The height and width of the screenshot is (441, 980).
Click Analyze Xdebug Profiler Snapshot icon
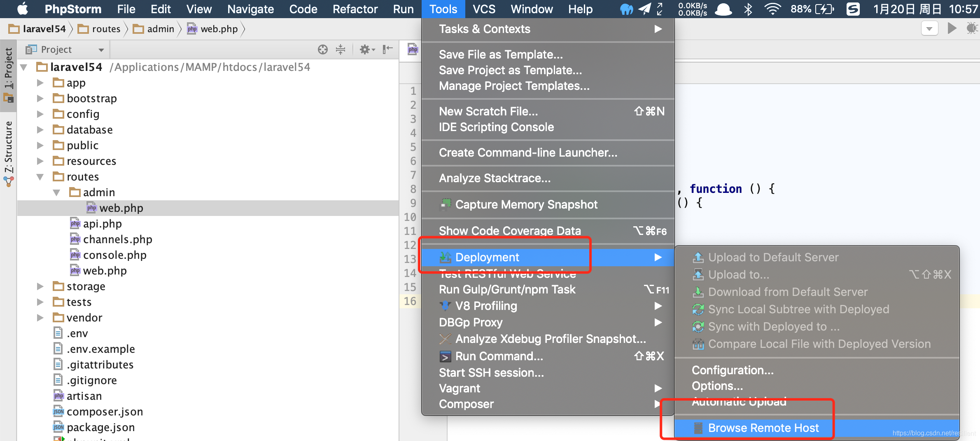pos(445,339)
